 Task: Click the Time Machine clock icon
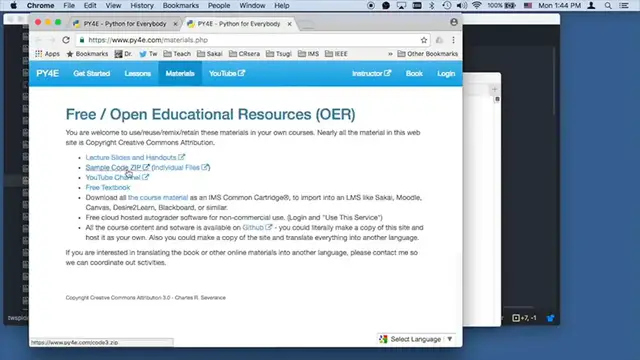point(447,6)
